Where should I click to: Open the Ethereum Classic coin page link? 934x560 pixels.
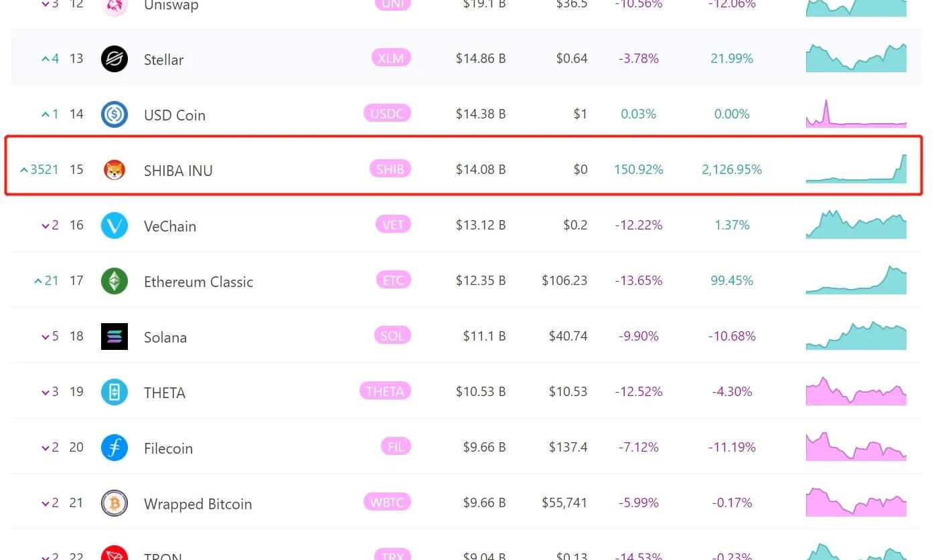(198, 282)
